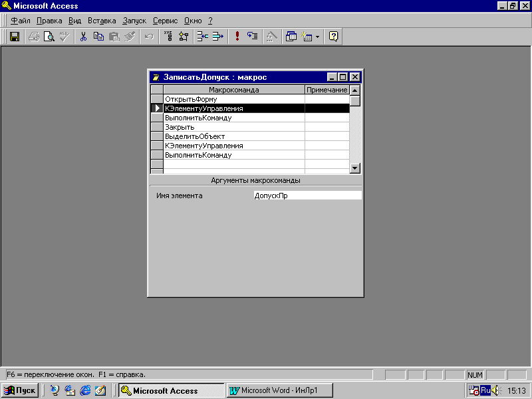Select the highlighted КЭлементуУправления row
This screenshot has width=532, height=399.
pyautogui.click(x=234, y=108)
